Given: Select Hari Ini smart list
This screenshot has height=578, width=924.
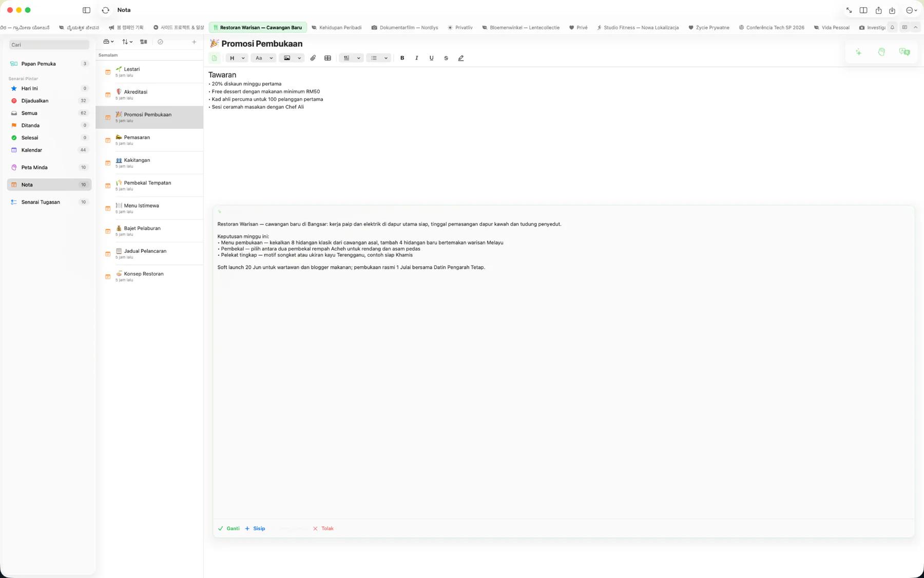Looking at the screenshot, I should (49, 88).
